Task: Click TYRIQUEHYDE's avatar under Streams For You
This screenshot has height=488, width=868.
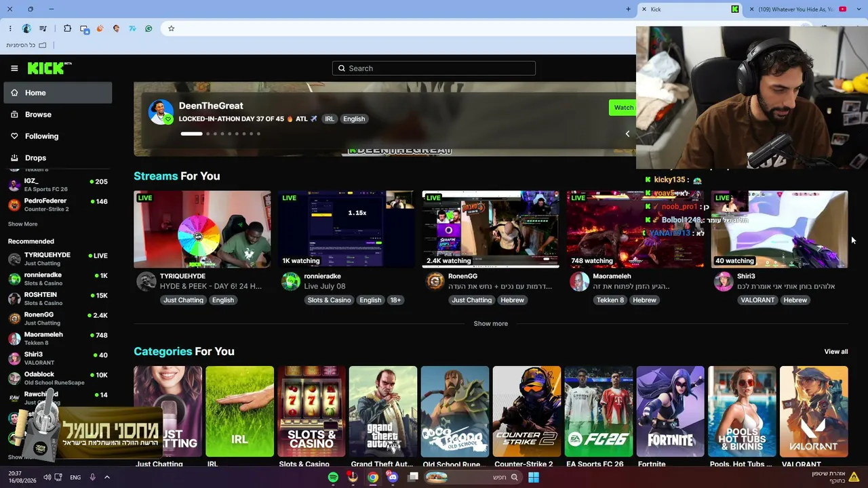Action: (146, 281)
